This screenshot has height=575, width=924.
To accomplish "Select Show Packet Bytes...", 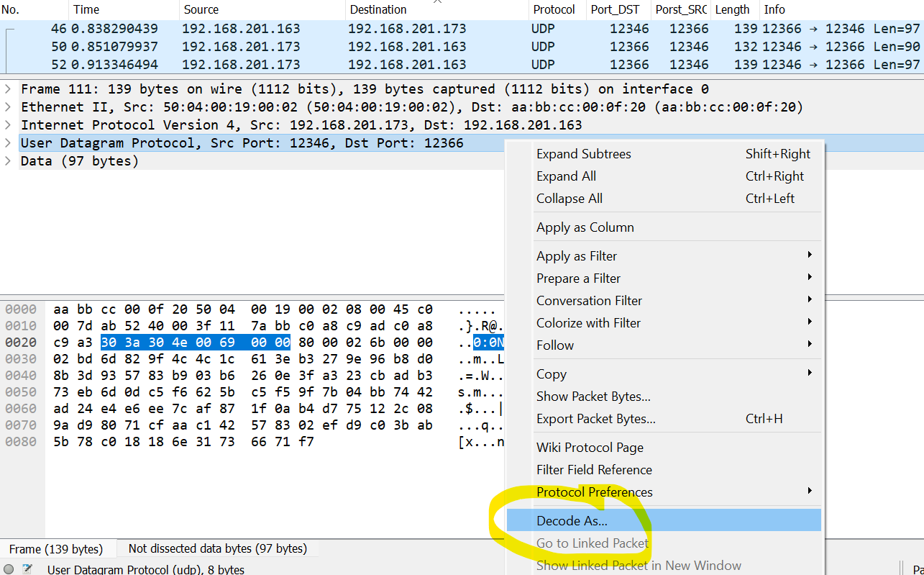I will point(664,397).
